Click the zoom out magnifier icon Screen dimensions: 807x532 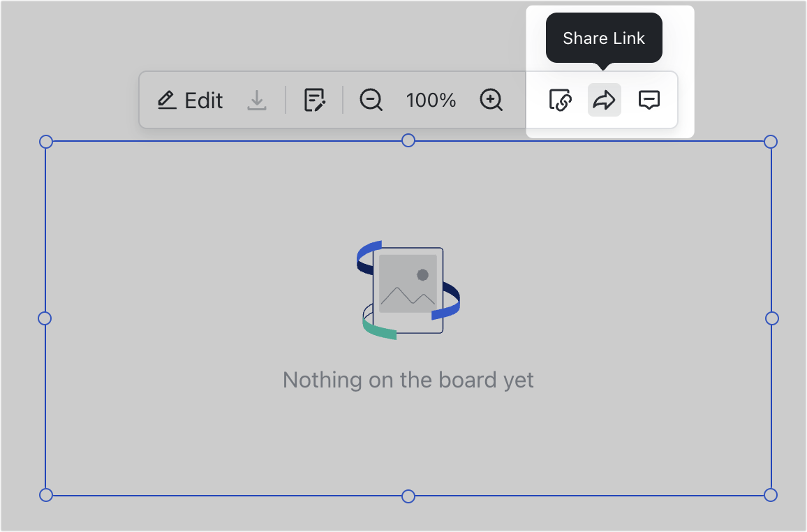tap(371, 100)
